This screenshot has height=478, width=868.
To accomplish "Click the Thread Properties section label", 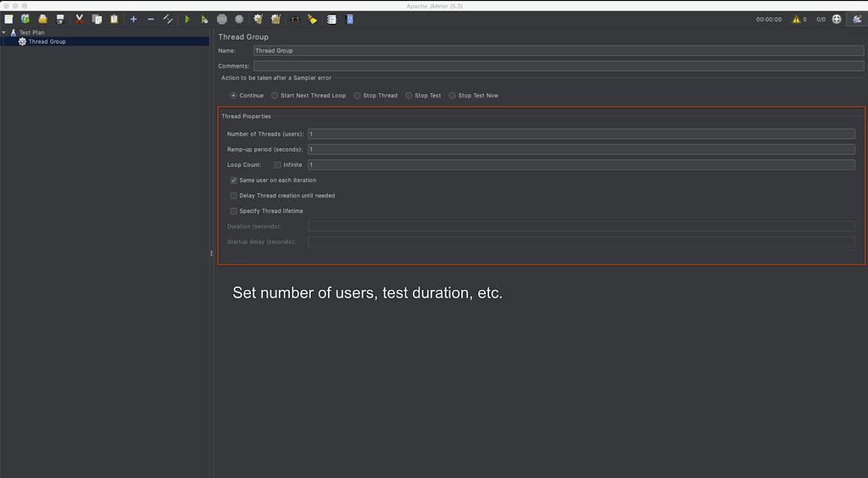I will coord(247,116).
